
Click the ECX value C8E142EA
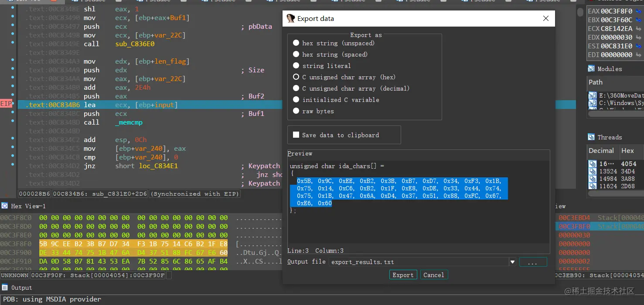point(617,29)
